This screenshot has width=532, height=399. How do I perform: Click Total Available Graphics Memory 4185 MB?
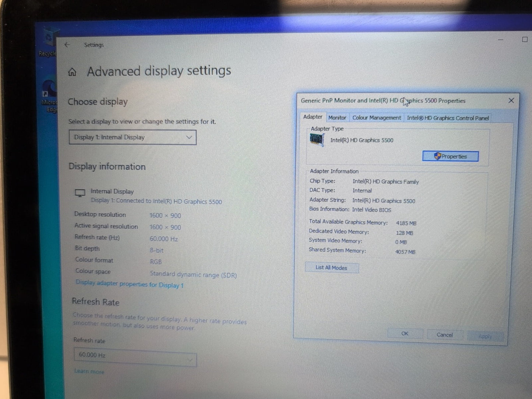pos(406,223)
